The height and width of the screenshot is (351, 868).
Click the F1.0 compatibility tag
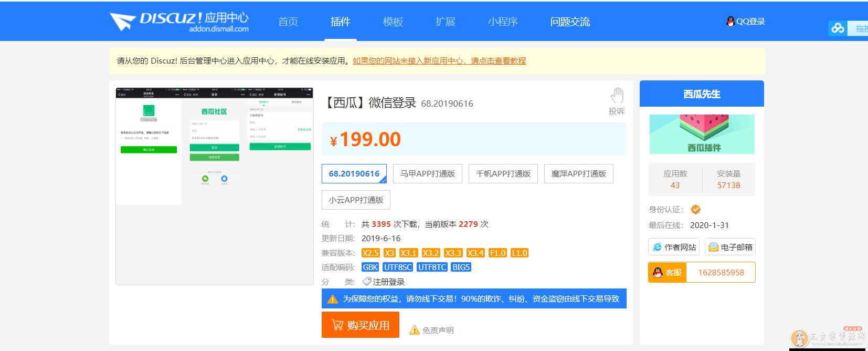pyautogui.click(x=497, y=253)
